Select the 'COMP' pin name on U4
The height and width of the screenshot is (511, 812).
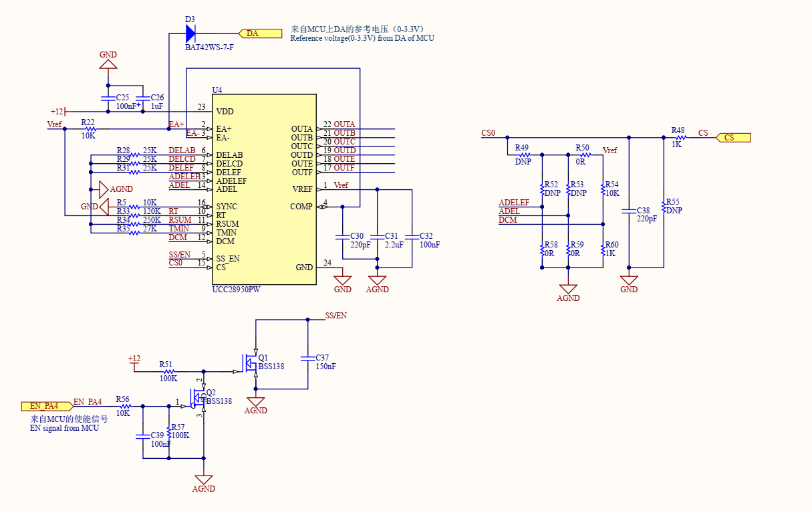coord(301,207)
